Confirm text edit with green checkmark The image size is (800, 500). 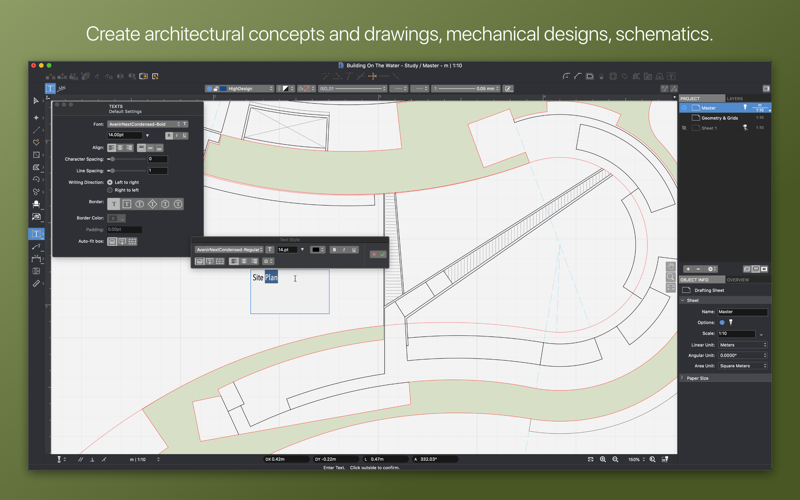pyautogui.click(x=382, y=254)
